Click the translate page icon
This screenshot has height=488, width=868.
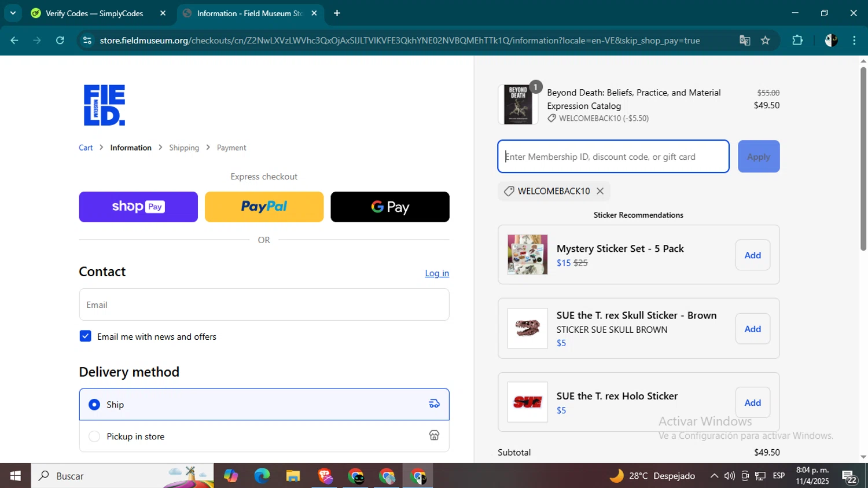tap(745, 41)
